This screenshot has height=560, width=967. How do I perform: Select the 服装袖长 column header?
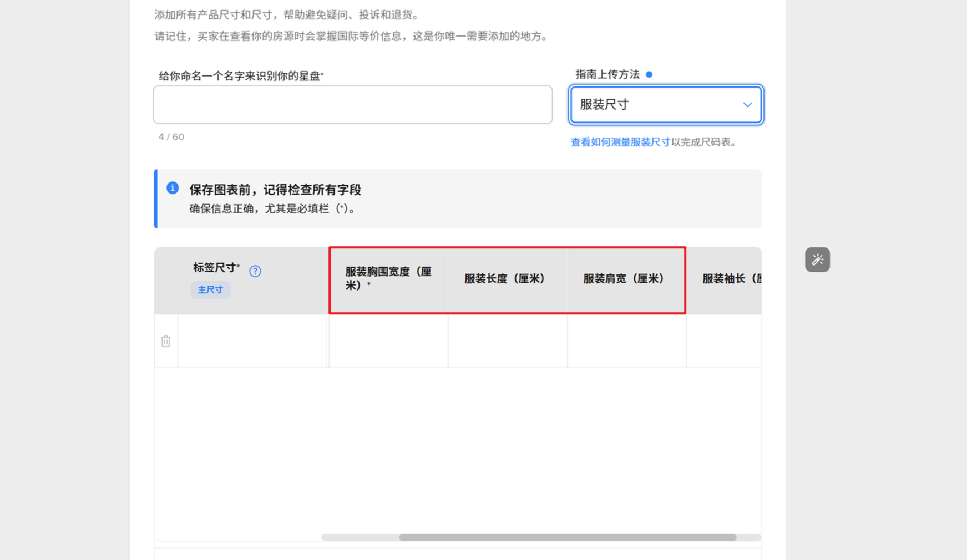coord(730,279)
